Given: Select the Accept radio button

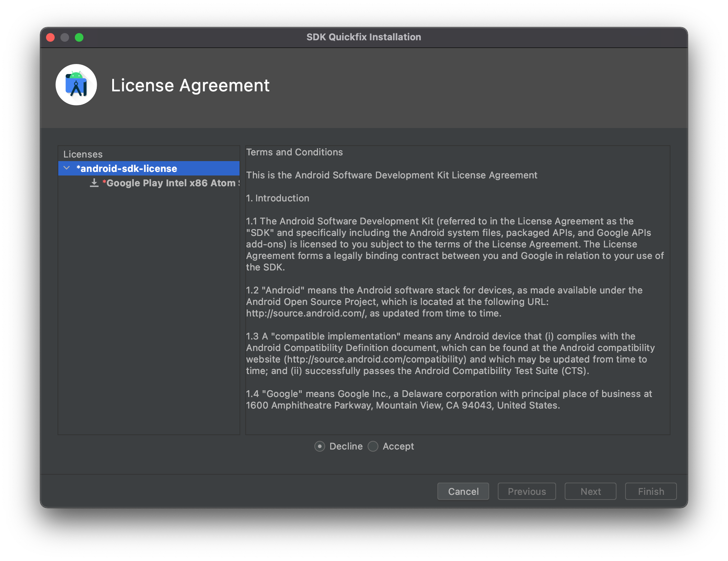Looking at the screenshot, I should tap(373, 446).
